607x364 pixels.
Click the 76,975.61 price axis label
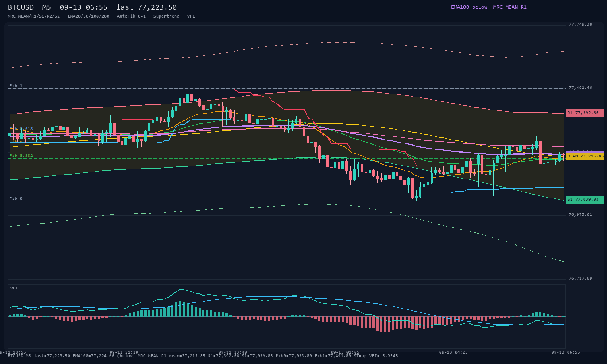click(580, 214)
